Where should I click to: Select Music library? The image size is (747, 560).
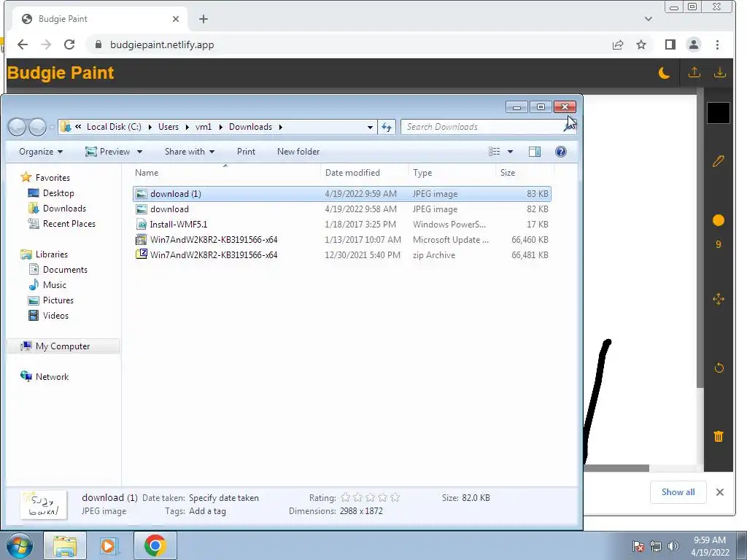(x=54, y=285)
